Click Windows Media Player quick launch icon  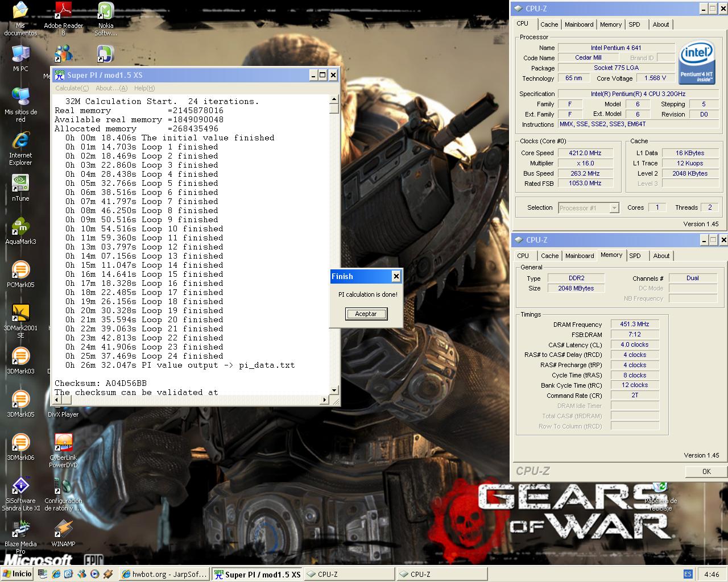point(95,574)
